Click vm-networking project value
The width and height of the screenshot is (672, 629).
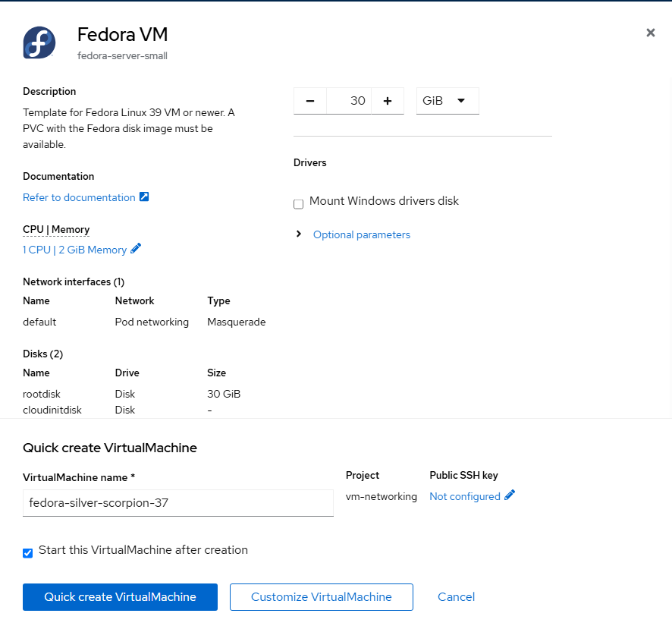coord(382,496)
